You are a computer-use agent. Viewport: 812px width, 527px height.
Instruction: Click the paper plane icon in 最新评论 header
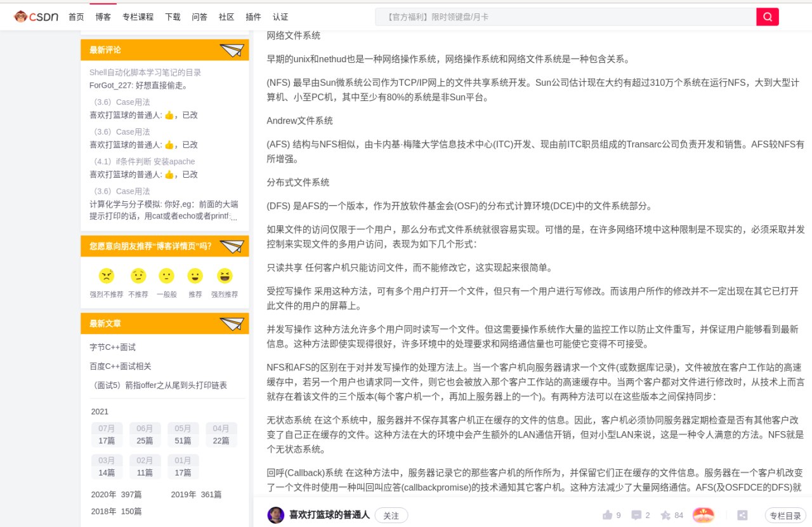click(x=232, y=50)
